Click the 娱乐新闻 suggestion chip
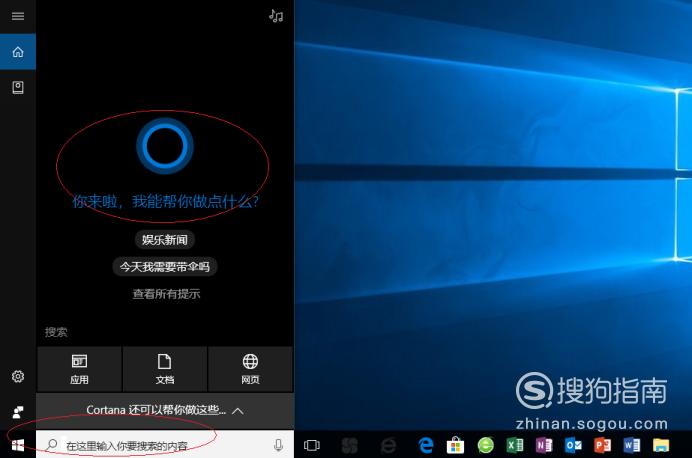Image resolution: width=692 pixels, height=458 pixels. 165,240
